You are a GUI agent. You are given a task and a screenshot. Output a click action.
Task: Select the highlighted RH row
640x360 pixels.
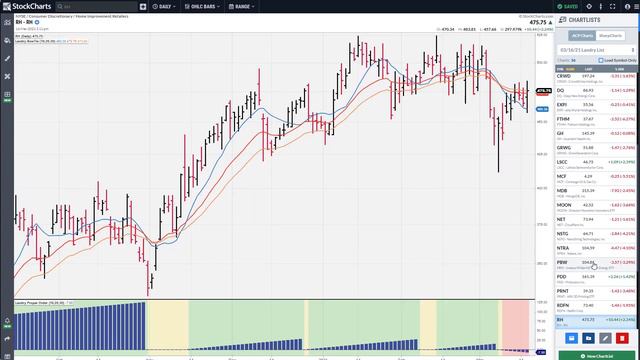click(596, 322)
